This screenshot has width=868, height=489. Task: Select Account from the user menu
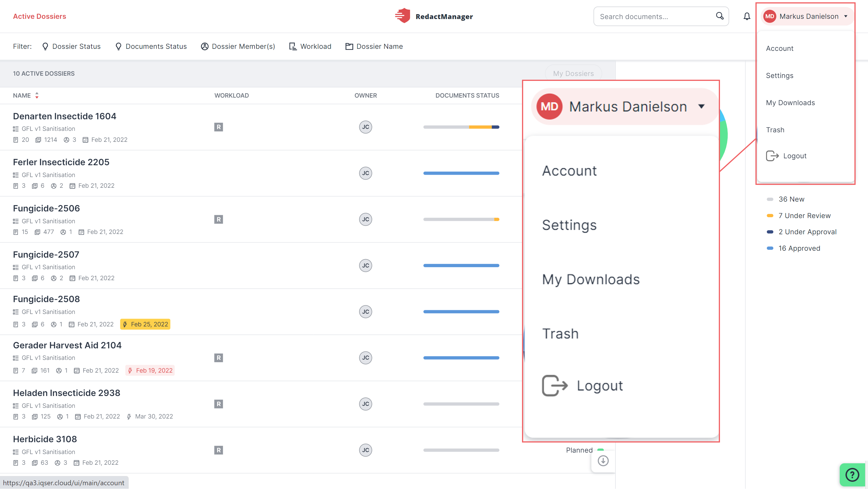tap(780, 49)
